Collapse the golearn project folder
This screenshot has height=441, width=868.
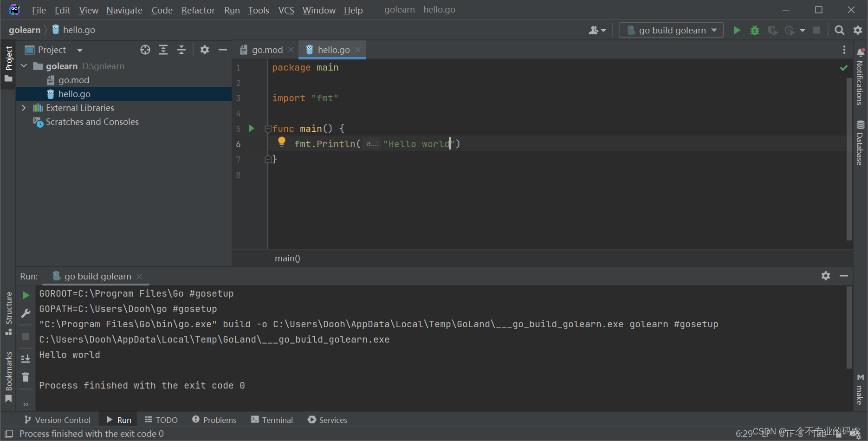click(x=24, y=66)
